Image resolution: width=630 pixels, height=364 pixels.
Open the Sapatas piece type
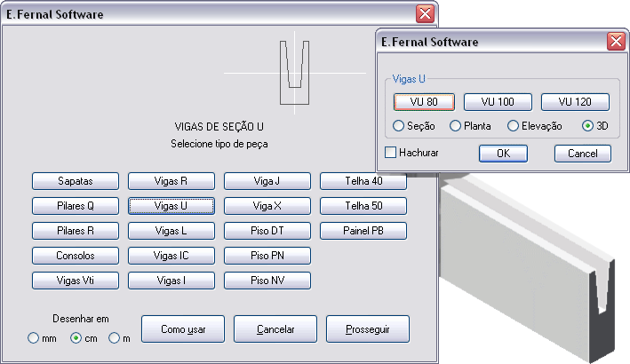[x=75, y=181]
